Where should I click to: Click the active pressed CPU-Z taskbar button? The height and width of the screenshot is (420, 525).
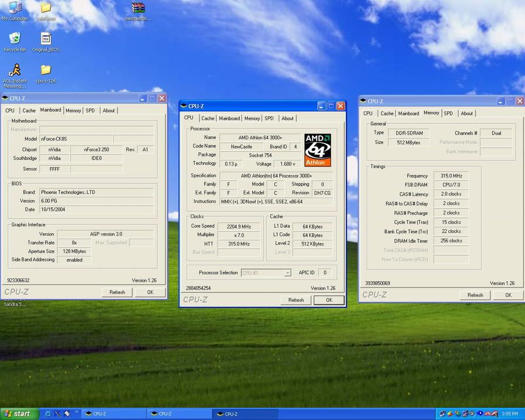click(245, 414)
